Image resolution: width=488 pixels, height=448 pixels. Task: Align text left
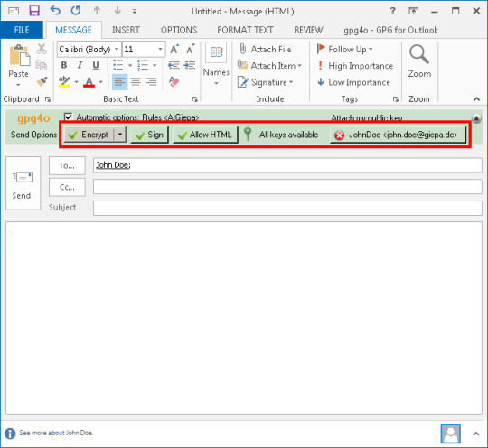pyautogui.click(x=119, y=82)
